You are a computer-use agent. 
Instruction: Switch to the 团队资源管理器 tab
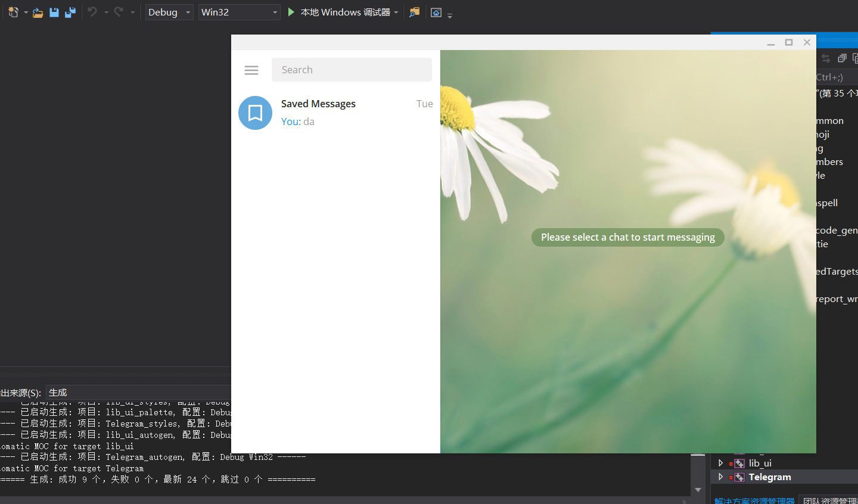830,500
